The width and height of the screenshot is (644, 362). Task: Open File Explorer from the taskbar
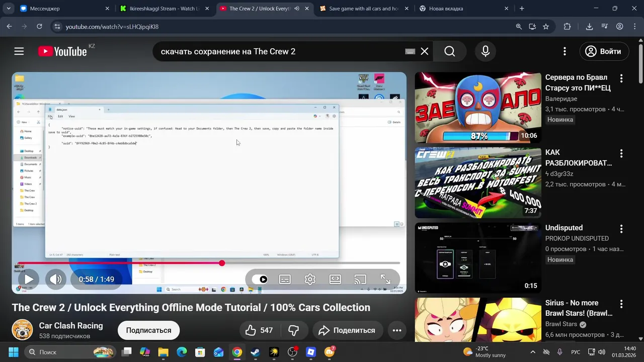tap(164, 352)
